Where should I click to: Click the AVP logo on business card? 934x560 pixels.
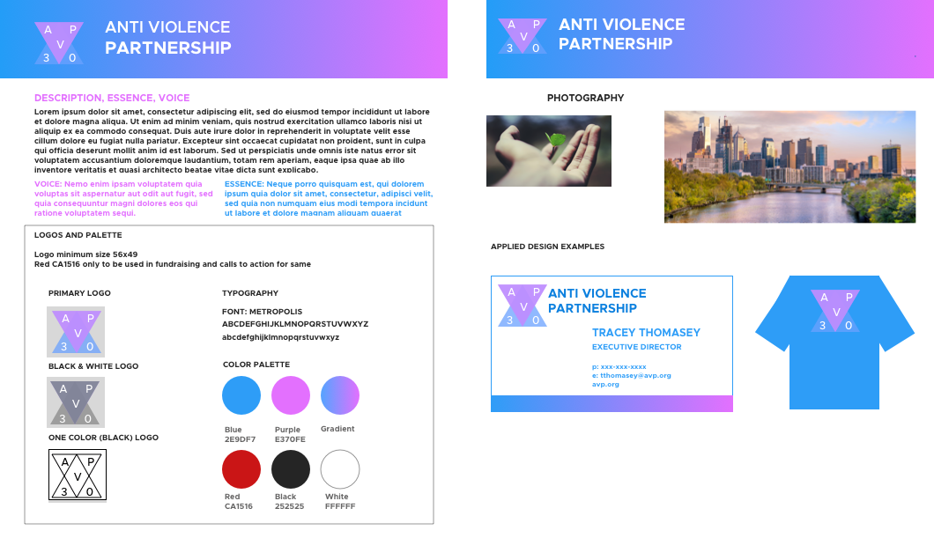pyautogui.click(x=523, y=306)
